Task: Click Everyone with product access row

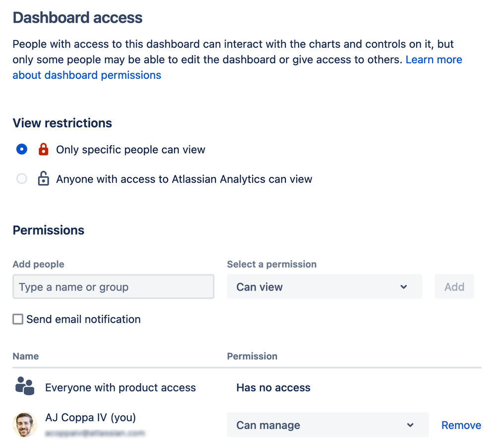Action: pos(120,388)
